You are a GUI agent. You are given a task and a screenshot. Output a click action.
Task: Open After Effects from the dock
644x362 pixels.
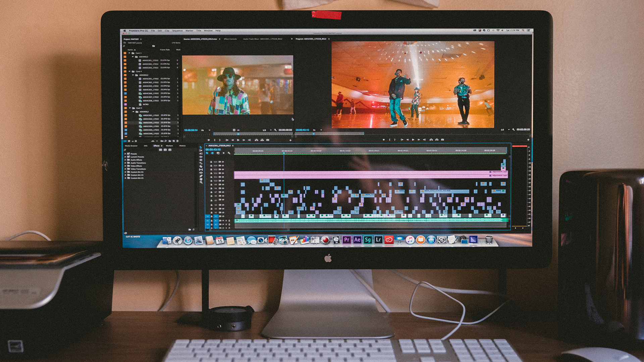tap(357, 240)
